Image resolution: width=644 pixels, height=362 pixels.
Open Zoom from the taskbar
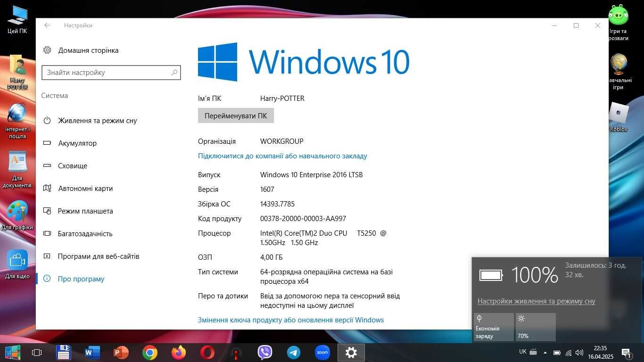pos(322,353)
